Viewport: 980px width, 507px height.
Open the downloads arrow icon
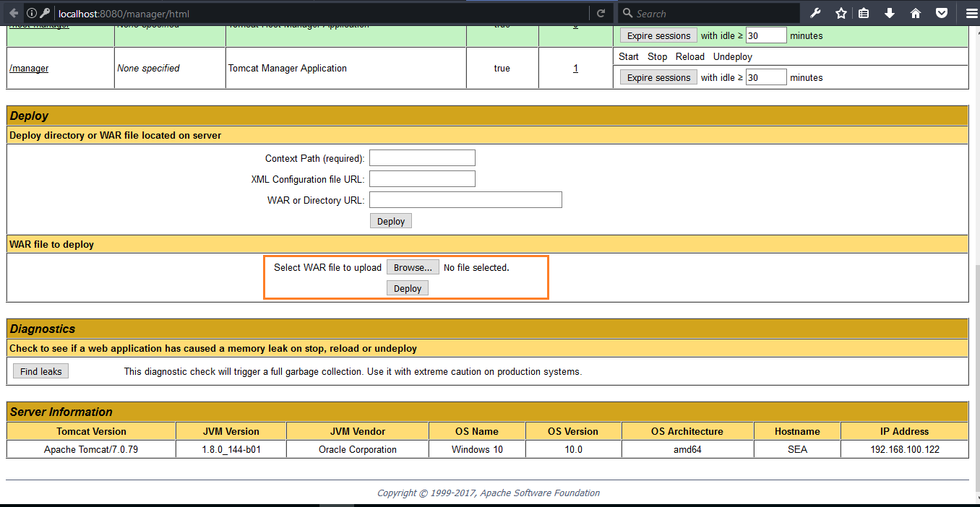(890, 13)
